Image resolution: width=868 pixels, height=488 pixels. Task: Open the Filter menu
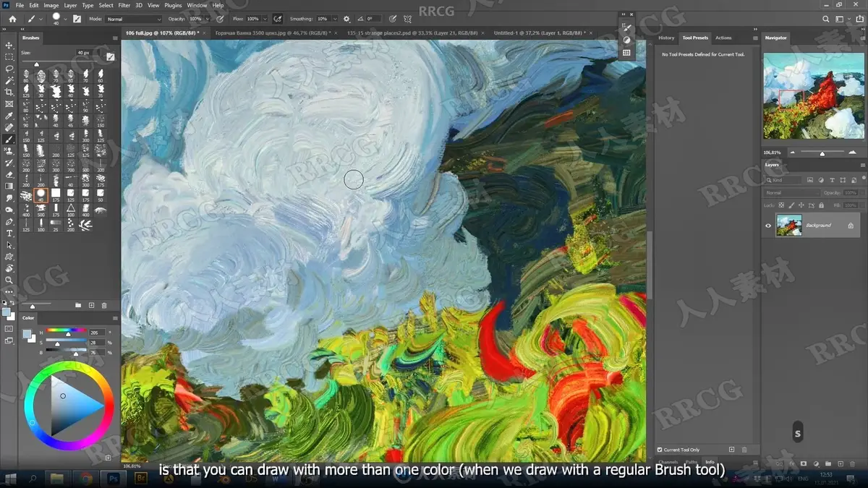click(x=124, y=5)
